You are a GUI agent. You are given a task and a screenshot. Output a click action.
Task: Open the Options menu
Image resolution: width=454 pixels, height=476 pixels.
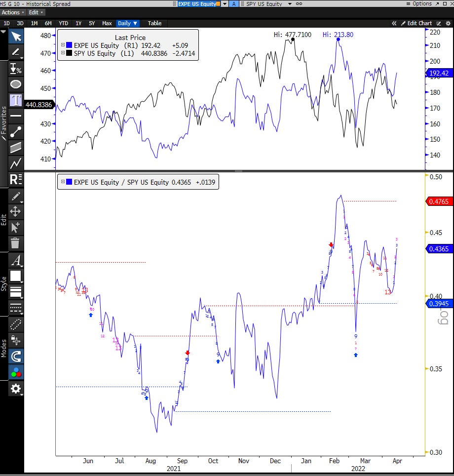pos(419,3)
